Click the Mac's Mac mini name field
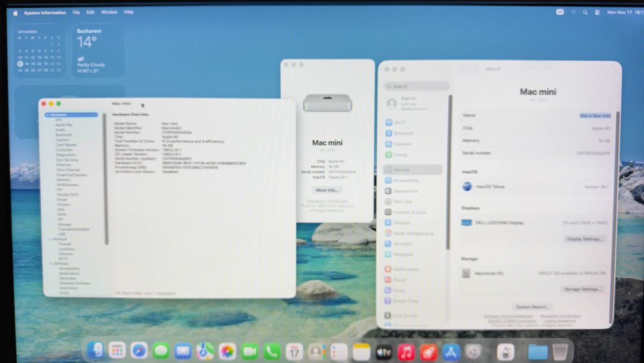 tap(595, 115)
